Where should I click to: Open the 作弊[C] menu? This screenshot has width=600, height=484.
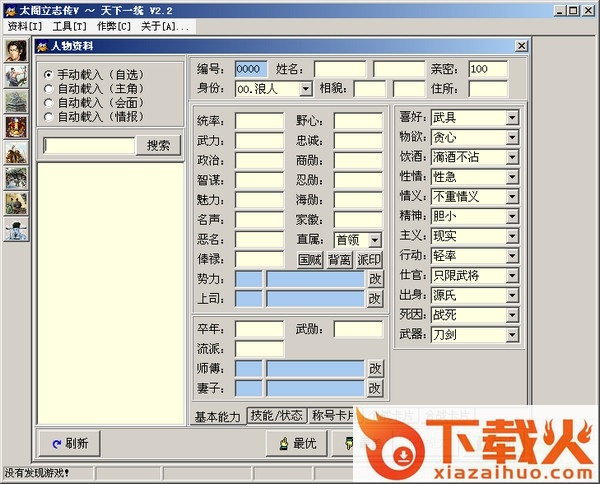pos(114,26)
